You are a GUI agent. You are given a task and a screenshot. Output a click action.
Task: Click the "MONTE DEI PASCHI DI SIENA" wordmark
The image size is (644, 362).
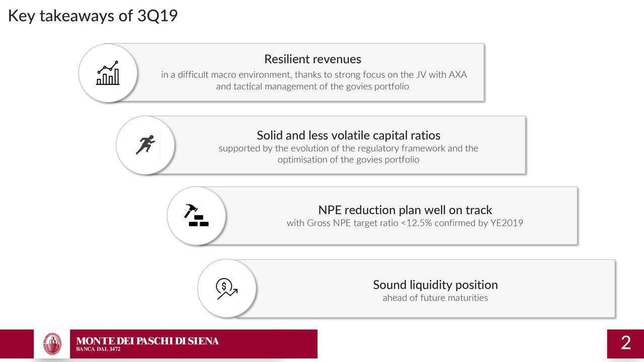[x=147, y=341]
